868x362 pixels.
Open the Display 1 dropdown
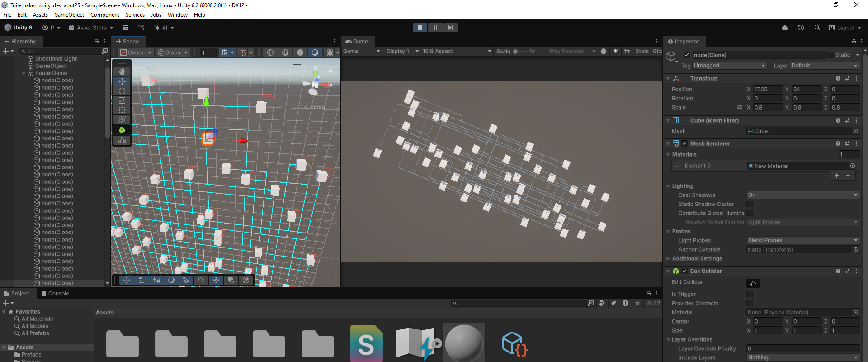pyautogui.click(x=402, y=51)
